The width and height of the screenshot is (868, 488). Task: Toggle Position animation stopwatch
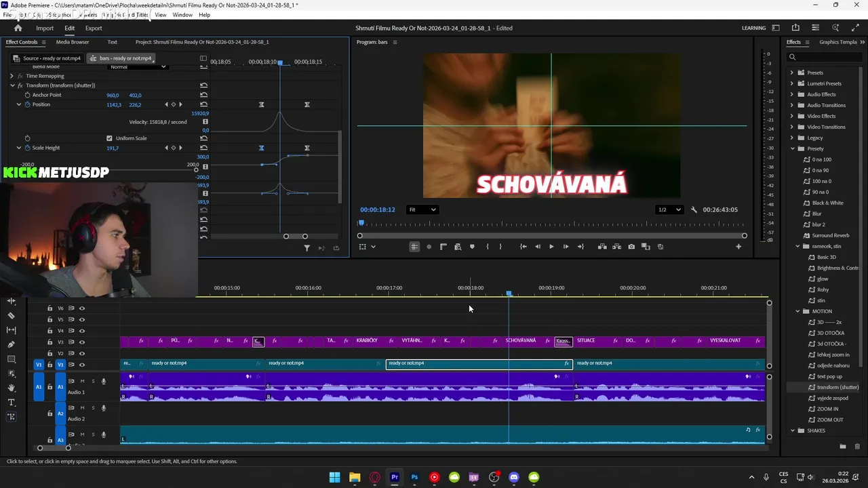click(x=28, y=104)
